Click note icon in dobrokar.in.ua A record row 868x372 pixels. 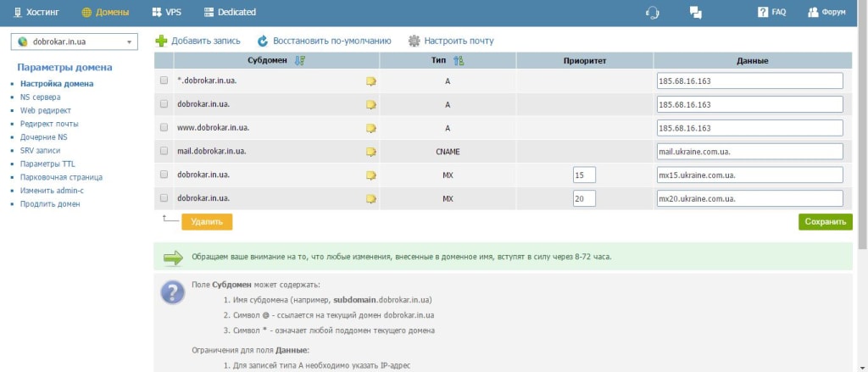pos(371,104)
